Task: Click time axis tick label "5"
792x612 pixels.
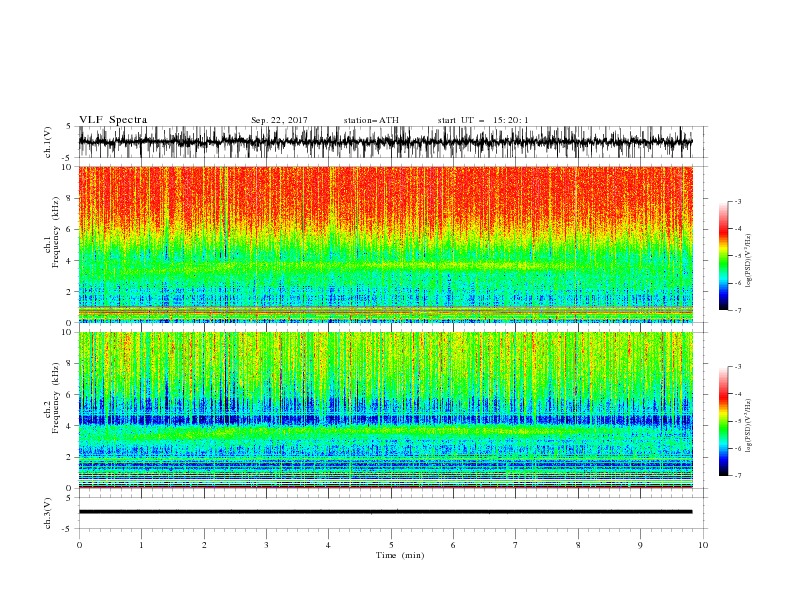Action: [x=391, y=545]
